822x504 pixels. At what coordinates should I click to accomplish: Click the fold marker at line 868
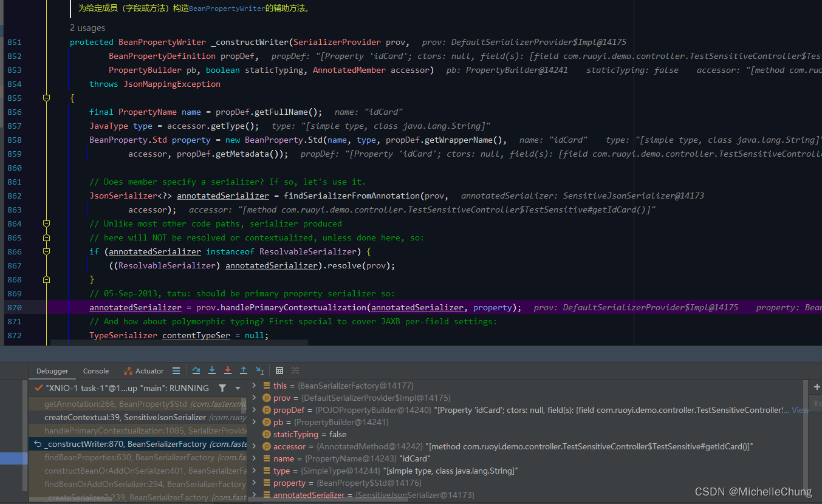coord(46,279)
